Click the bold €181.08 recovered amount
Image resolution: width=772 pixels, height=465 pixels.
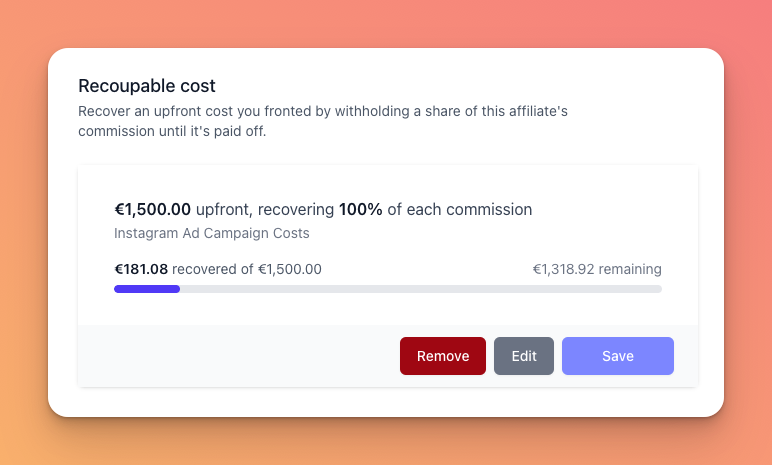pyautogui.click(x=141, y=269)
